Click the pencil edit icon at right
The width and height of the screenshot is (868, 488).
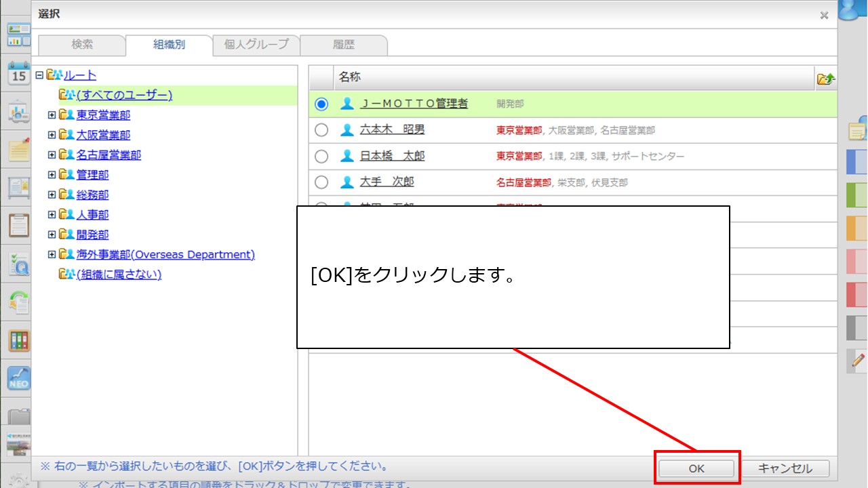tap(858, 360)
